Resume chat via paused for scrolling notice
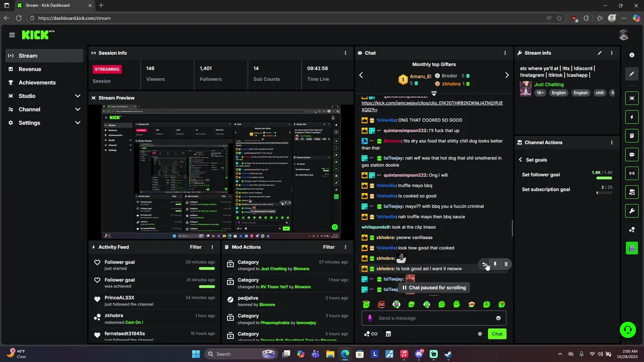 tap(434, 288)
